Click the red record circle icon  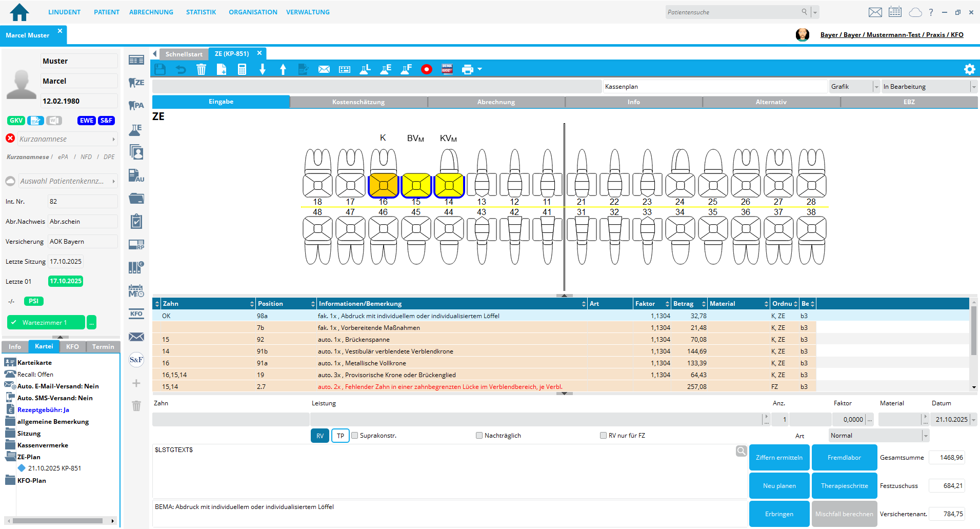pyautogui.click(x=426, y=69)
